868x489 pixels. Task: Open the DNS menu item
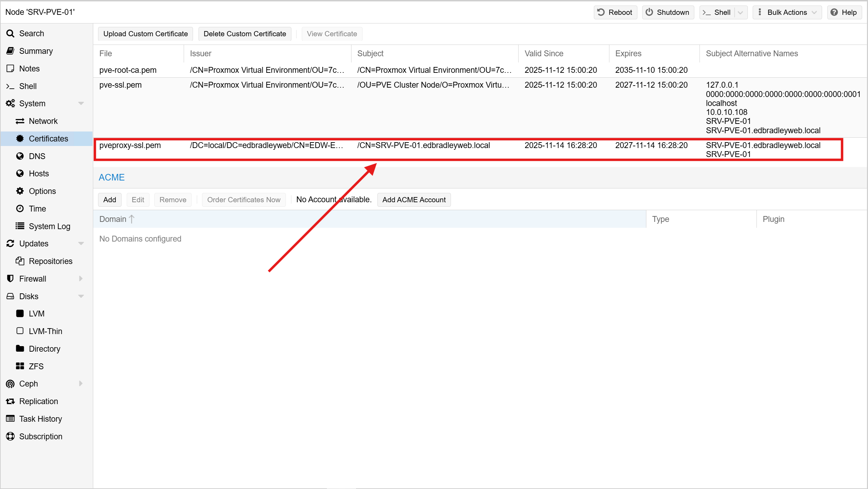pos(37,156)
